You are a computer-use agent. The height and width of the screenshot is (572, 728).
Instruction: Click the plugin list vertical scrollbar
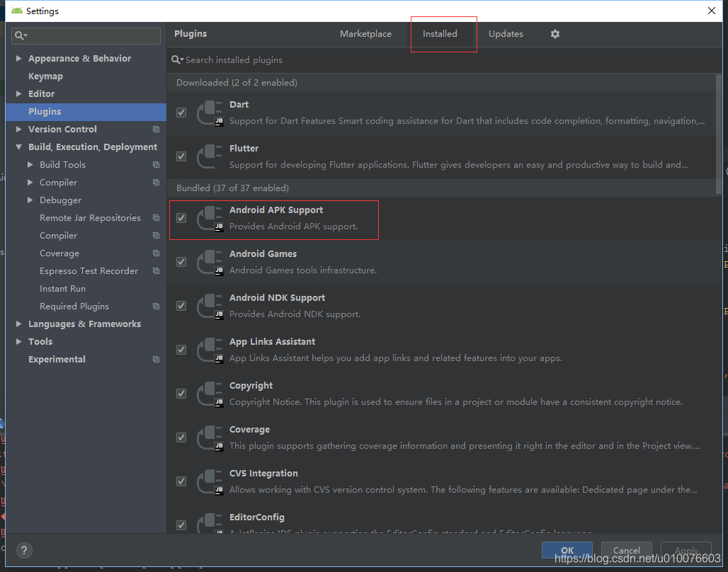[719, 135]
